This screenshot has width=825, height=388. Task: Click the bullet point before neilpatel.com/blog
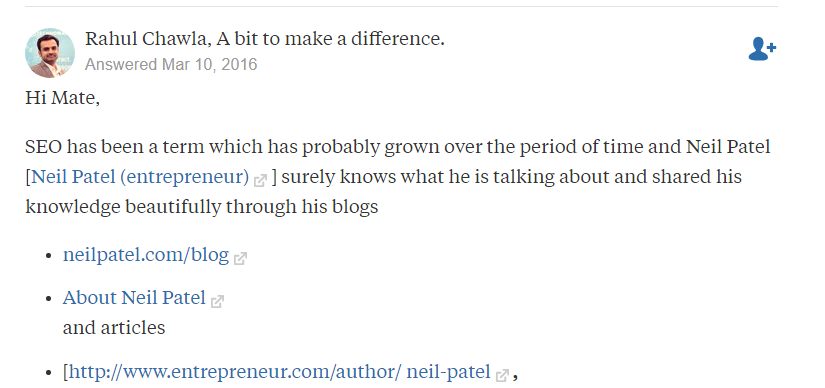tap(49, 256)
